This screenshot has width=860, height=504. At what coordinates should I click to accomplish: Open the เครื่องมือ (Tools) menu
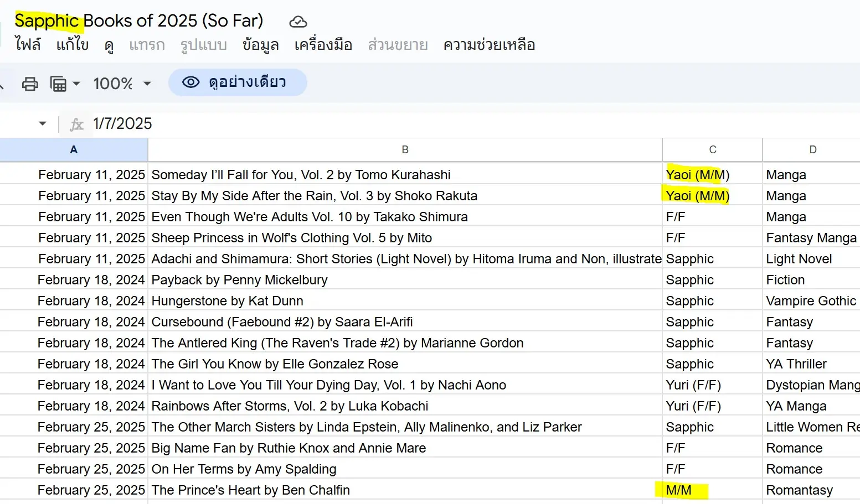click(323, 45)
